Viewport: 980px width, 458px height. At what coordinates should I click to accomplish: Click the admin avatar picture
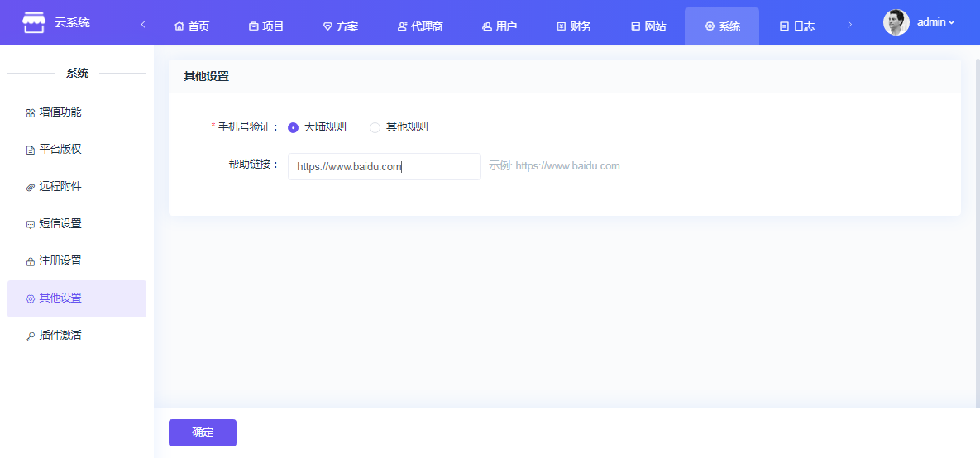(x=896, y=22)
